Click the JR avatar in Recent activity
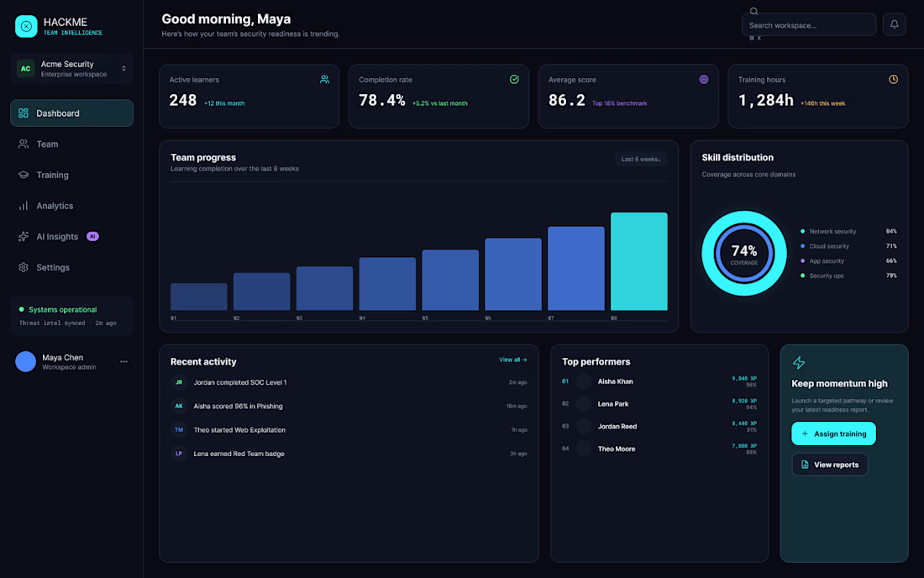924x578 pixels. click(179, 382)
